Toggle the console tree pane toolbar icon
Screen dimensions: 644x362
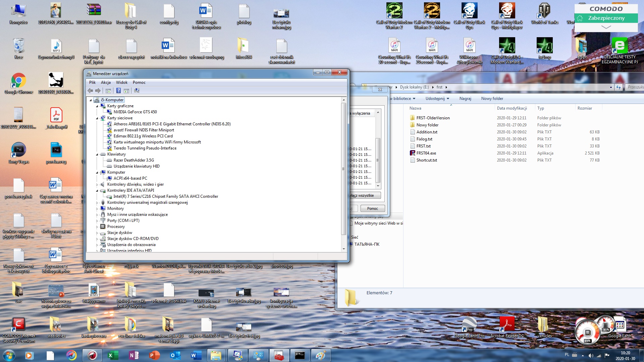(108, 90)
